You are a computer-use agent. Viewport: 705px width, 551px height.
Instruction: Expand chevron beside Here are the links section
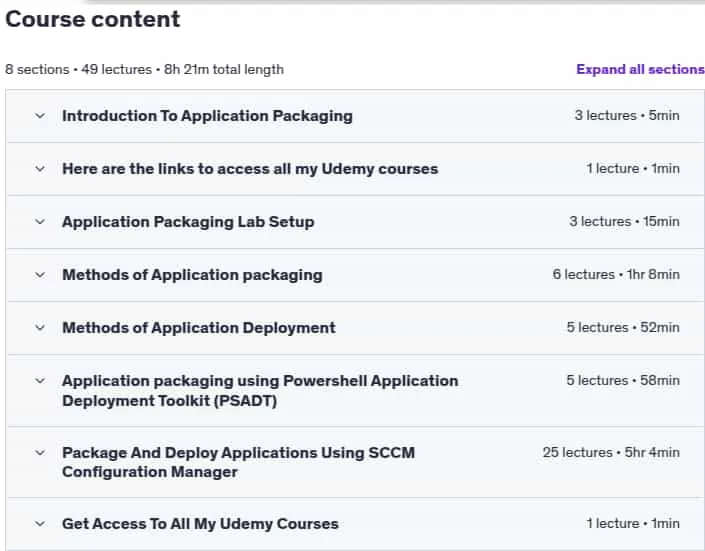click(x=40, y=169)
